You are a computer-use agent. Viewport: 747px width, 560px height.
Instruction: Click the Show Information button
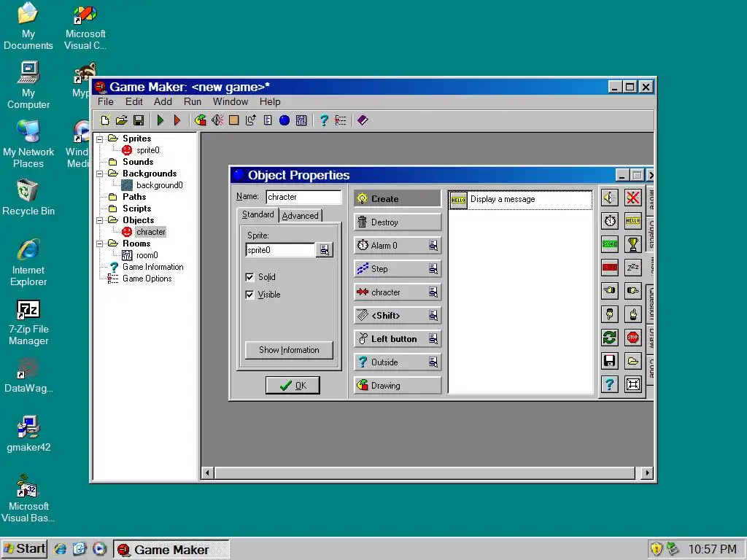289,350
